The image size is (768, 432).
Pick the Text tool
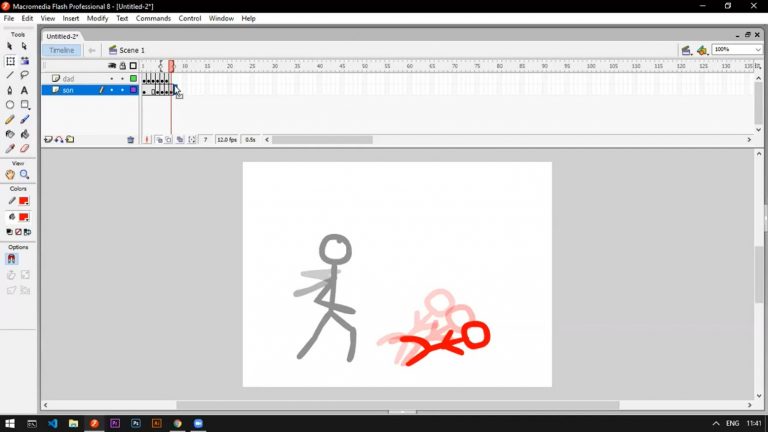pyautogui.click(x=24, y=90)
